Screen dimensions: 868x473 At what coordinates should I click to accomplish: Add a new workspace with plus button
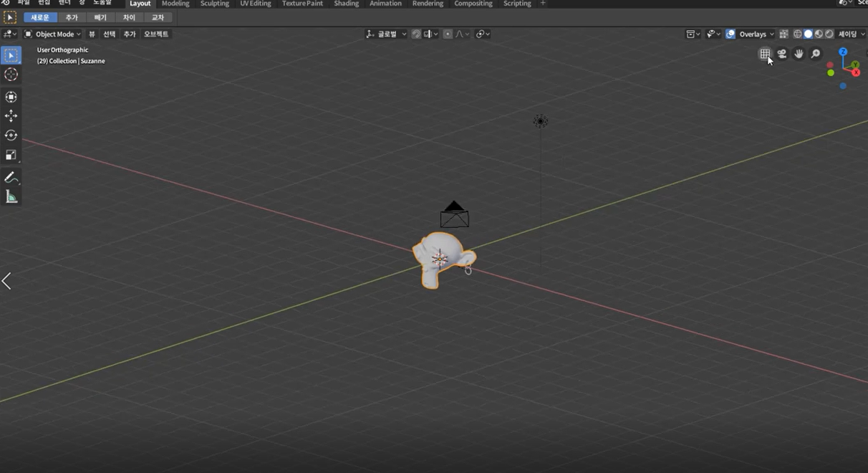543,4
